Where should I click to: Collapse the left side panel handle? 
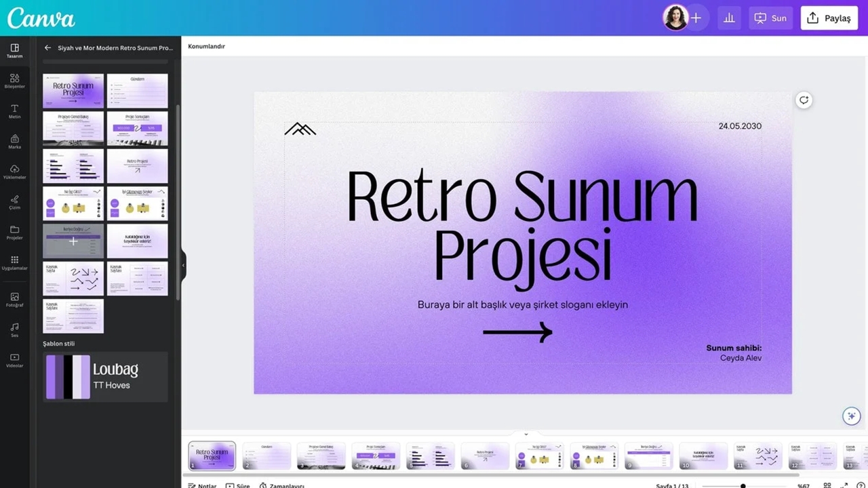click(183, 265)
